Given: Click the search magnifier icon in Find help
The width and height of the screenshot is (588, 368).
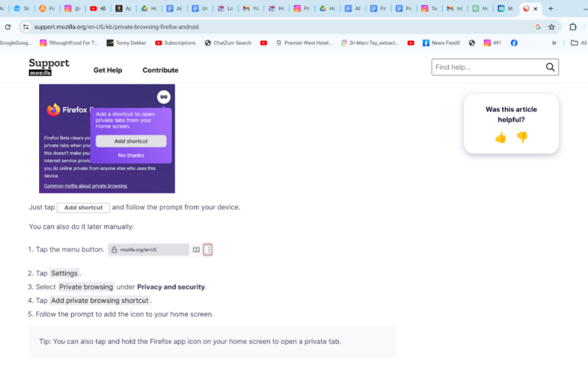Looking at the screenshot, I should (550, 67).
